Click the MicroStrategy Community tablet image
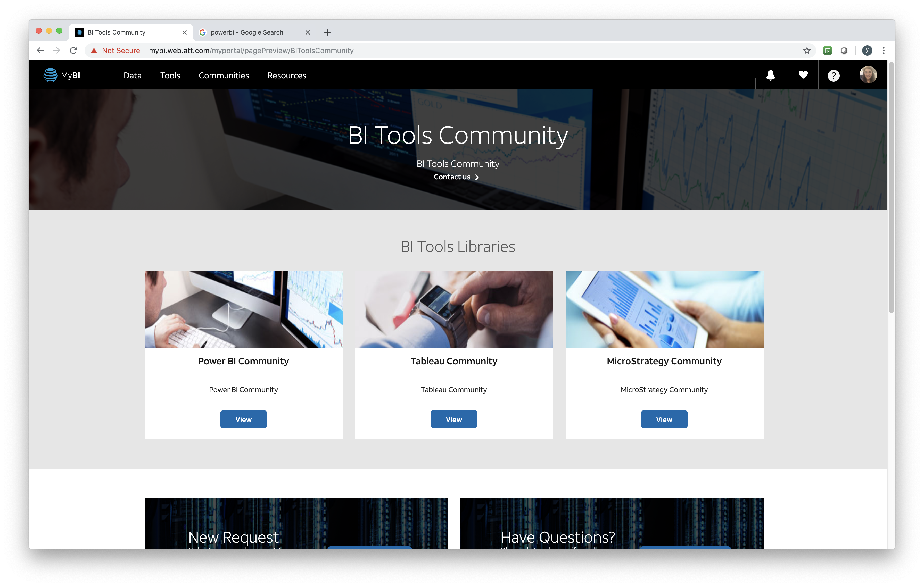This screenshot has width=924, height=587. (x=664, y=309)
